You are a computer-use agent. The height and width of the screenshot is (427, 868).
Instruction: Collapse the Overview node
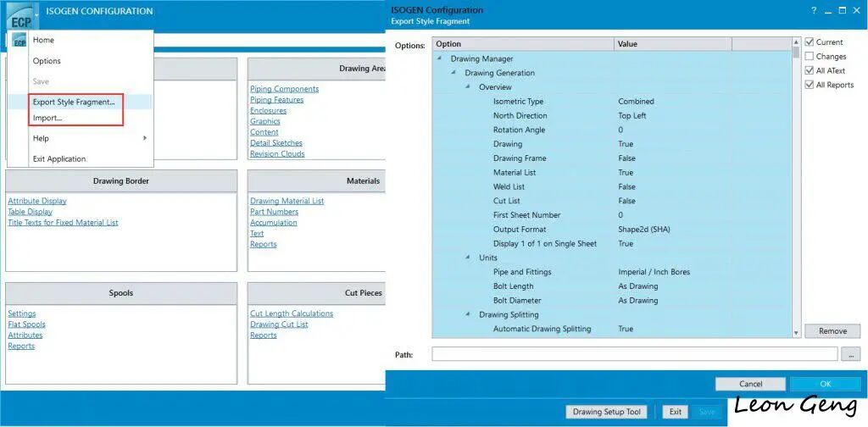pyautogui.click(x=468, y=86)
